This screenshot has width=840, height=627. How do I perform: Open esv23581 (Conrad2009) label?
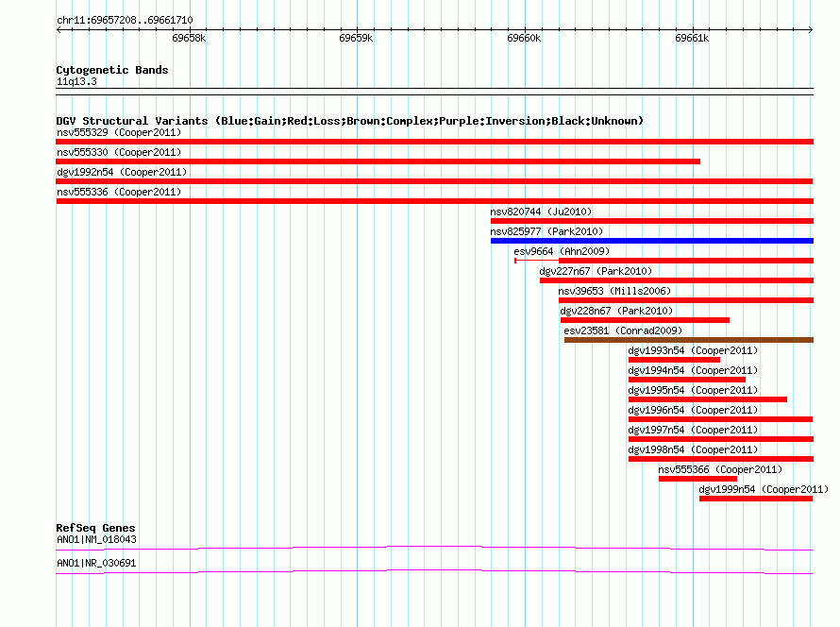(x=623, y=330)
